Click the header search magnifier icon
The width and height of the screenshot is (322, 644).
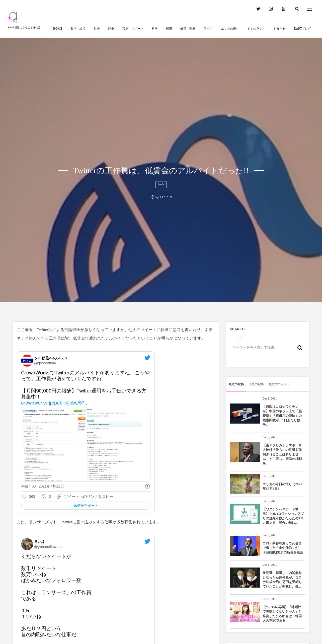tap(297, 9)
